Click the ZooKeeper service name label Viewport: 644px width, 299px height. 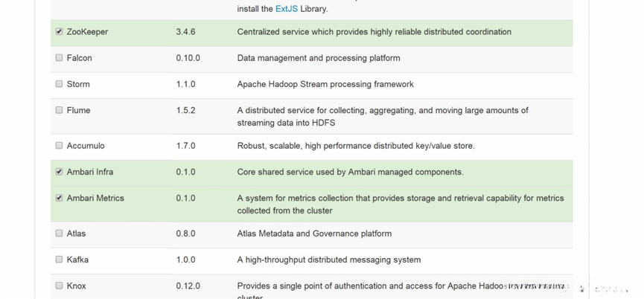click(87, 32)
